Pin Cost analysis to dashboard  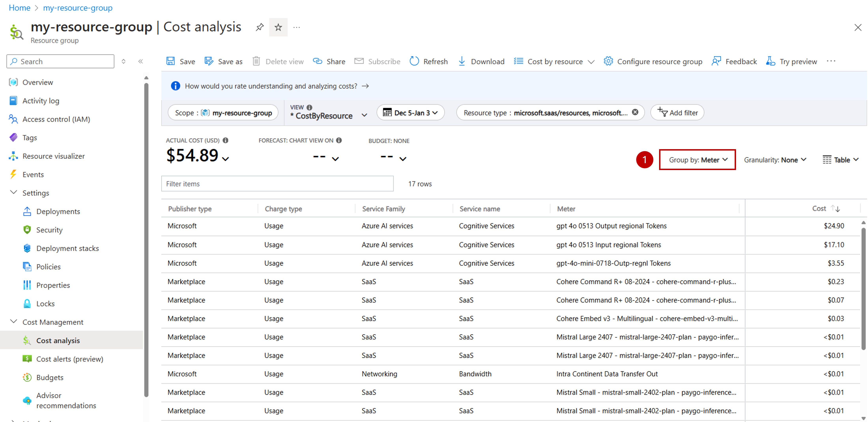[x=259, y=27]
